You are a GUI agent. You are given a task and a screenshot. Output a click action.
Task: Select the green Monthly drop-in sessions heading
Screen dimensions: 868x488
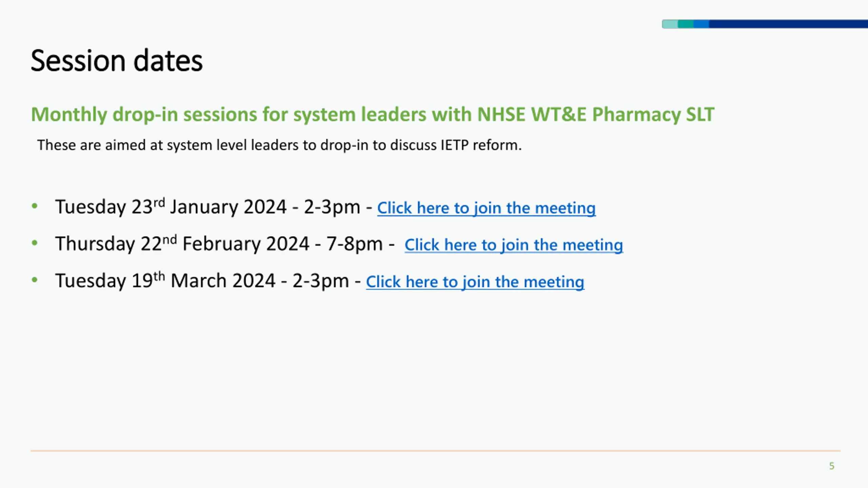(x=373, y=114)
